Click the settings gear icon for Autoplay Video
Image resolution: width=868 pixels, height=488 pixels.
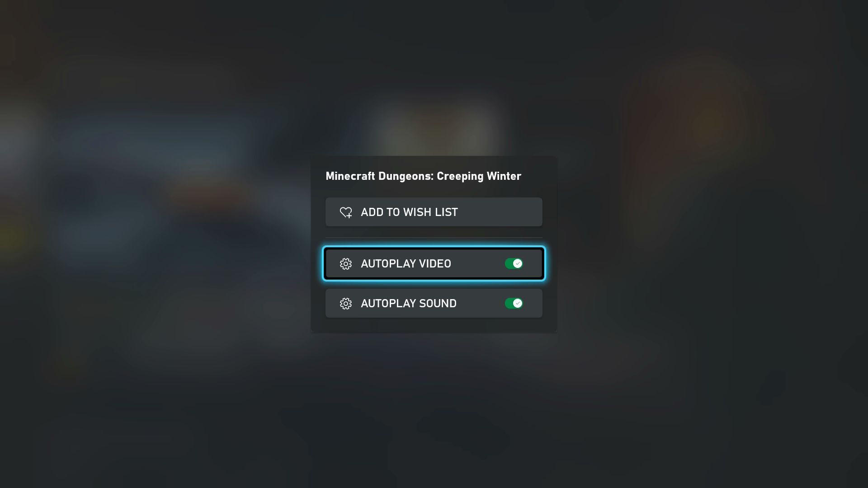[x=345, y=263]
